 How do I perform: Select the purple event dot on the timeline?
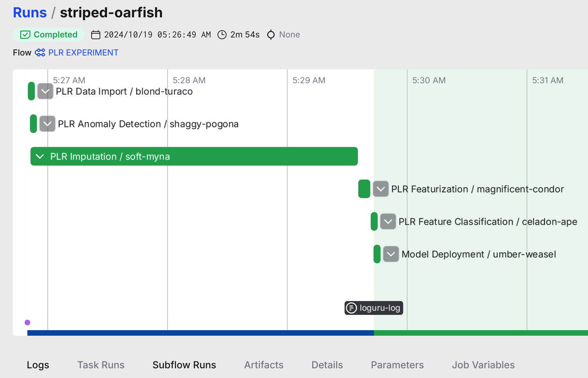point(27,323)
